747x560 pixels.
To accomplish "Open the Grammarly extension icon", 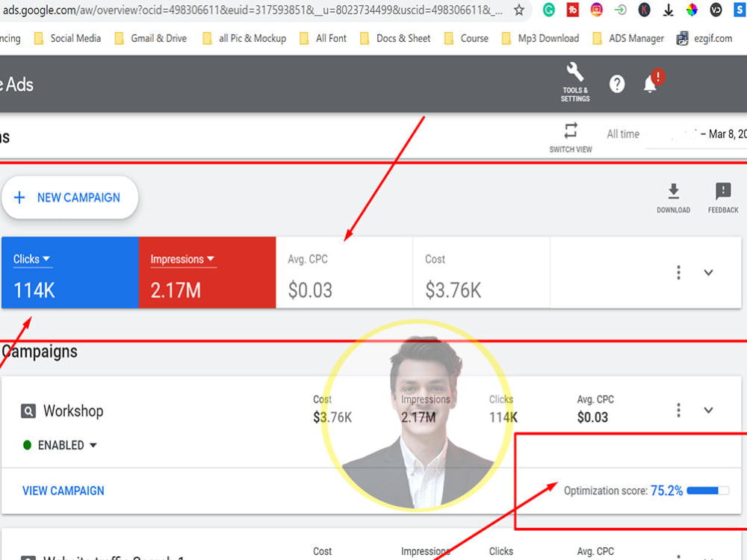I will click(549, 10).
